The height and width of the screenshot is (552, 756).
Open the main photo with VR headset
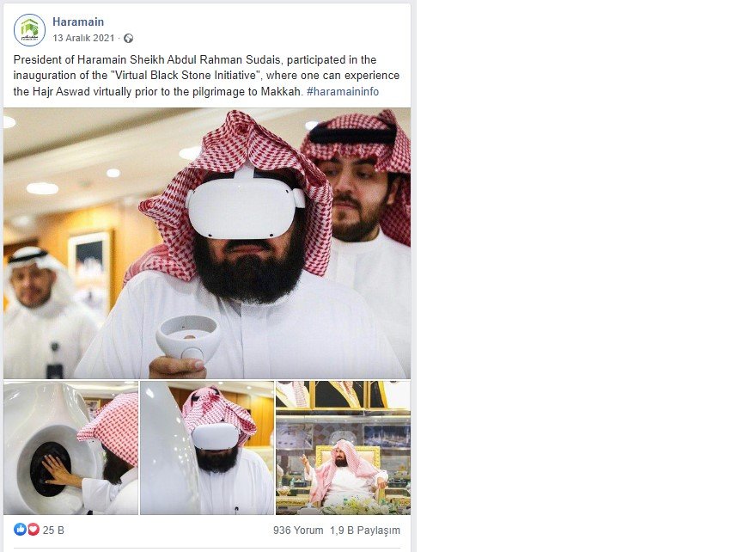[x=207, y=243]
